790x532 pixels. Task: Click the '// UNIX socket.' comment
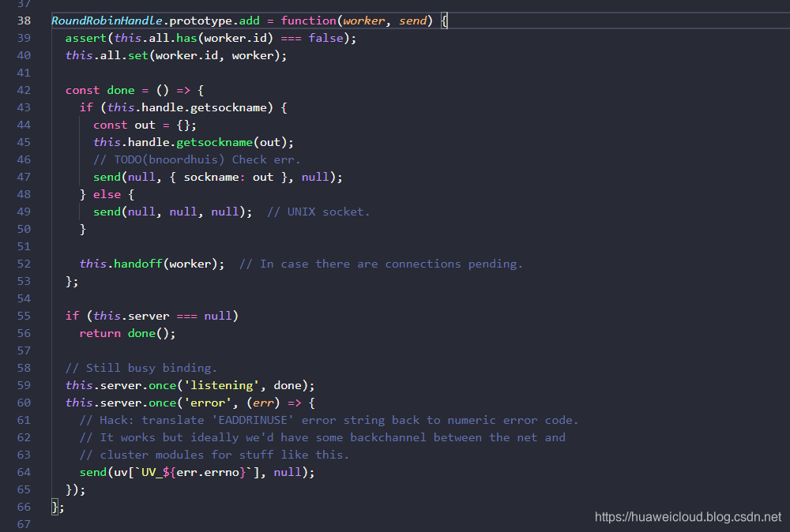point(318,212)
